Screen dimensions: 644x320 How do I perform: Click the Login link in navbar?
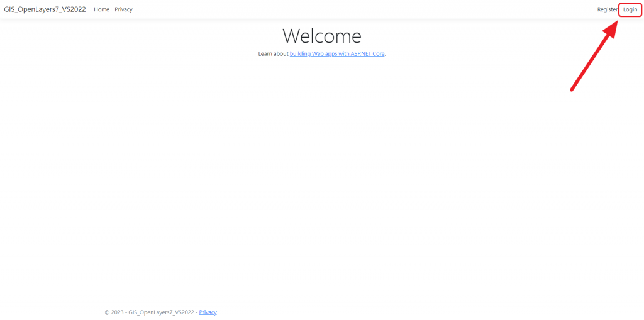[630, 9]
